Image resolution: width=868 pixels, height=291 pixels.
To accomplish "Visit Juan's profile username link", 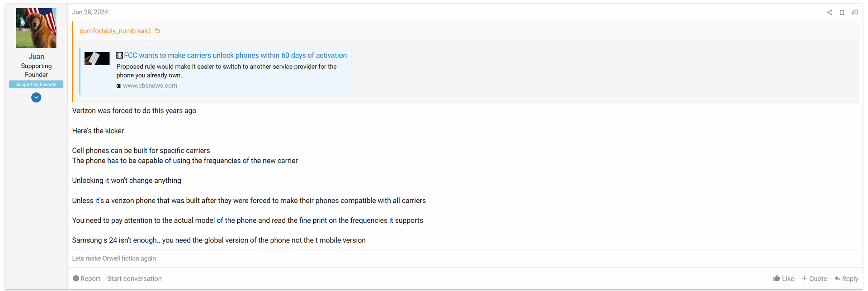I will tap(36, 57).
